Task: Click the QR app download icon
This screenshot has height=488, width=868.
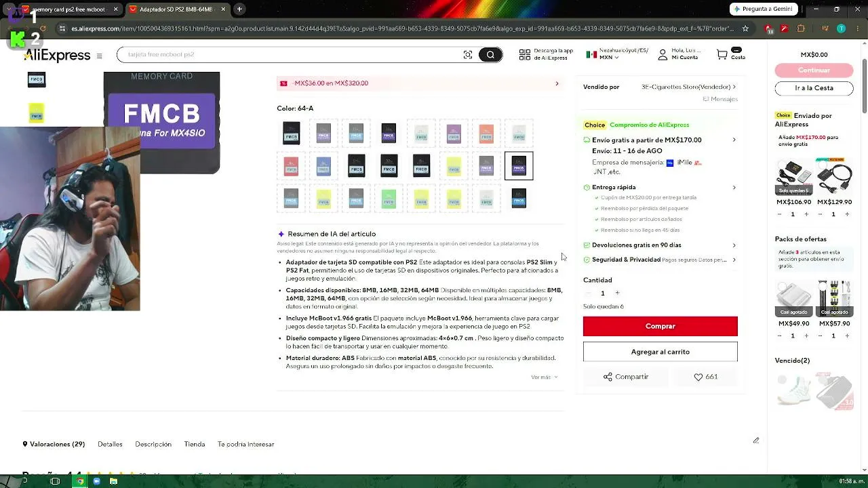Action: pyautogui.click(x=524, y=55)
